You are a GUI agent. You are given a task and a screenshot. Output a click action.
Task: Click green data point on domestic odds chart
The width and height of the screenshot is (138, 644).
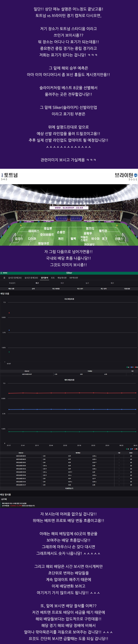click(x=9, y=352)
